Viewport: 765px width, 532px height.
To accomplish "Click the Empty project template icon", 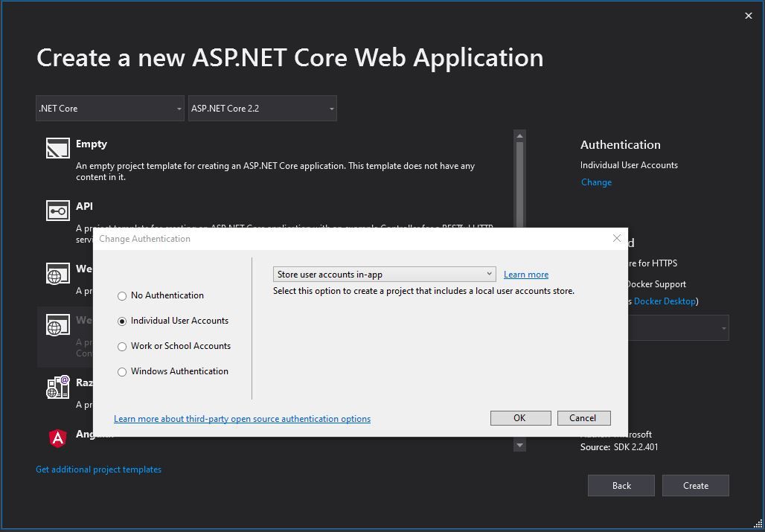I will tap(58, 149).
